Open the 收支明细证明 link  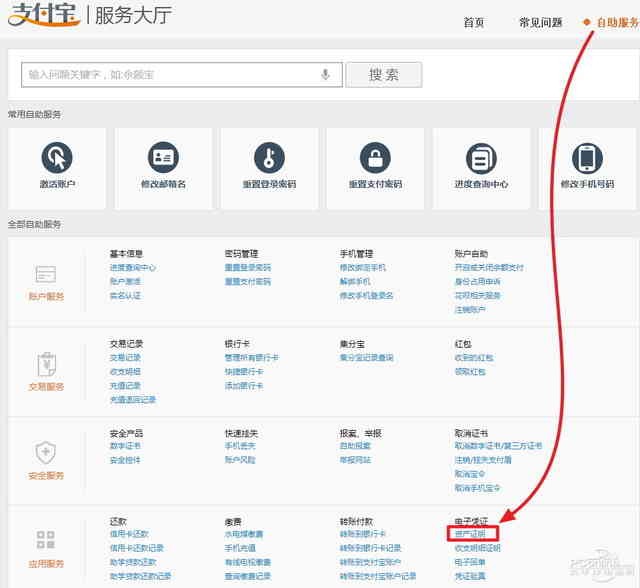[x=478, y=548]
